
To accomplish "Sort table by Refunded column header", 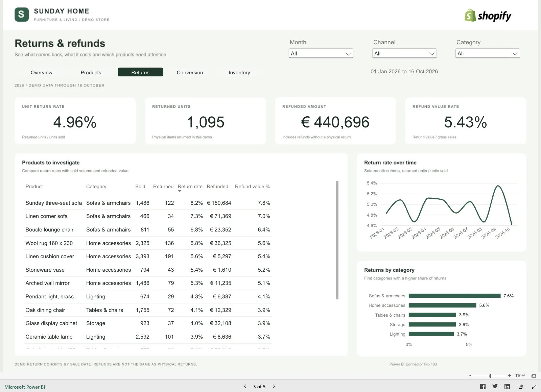I will 217,187.
